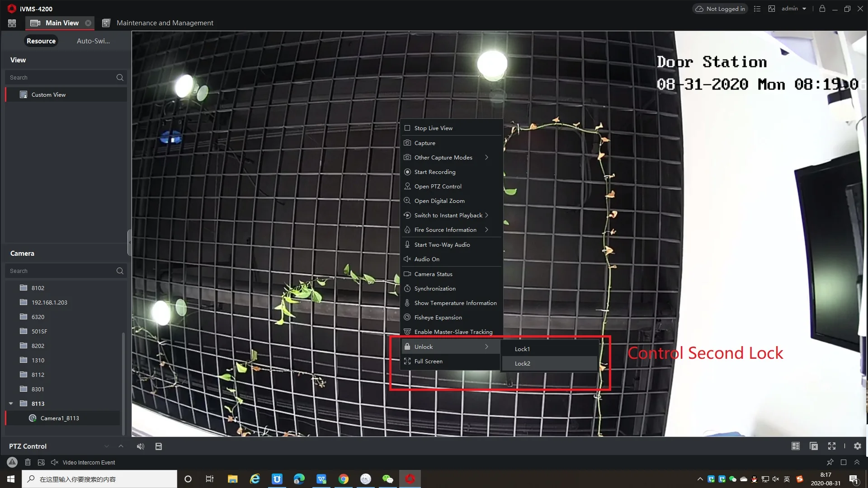This screenshot has width=868, height=488.
Task: Switch to Maintenance and Management tab
Action: (158, 23)
